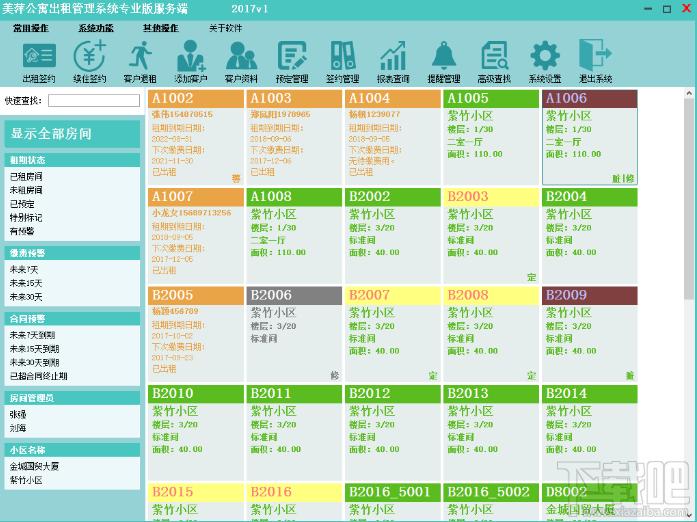The height and width of the screenshot is (522, 697).
Task: Select rented room card B2005
Action: pyautogui.click(x=196, y=334)
